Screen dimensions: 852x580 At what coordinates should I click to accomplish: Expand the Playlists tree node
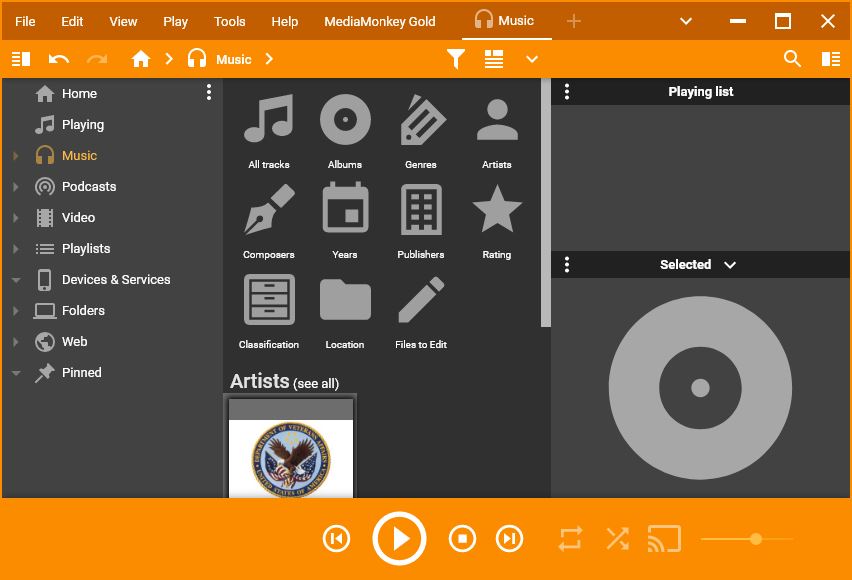16,249
